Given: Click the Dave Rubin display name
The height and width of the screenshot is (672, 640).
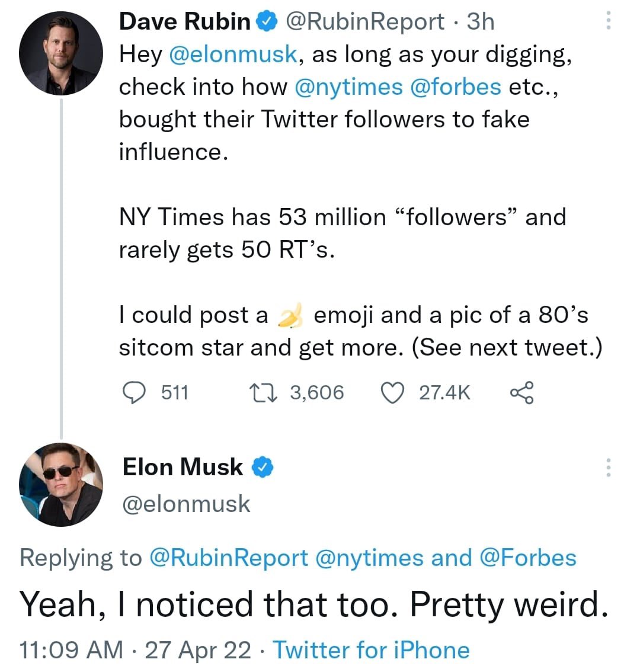Looking at the screenshot, I should coord(185,21).
